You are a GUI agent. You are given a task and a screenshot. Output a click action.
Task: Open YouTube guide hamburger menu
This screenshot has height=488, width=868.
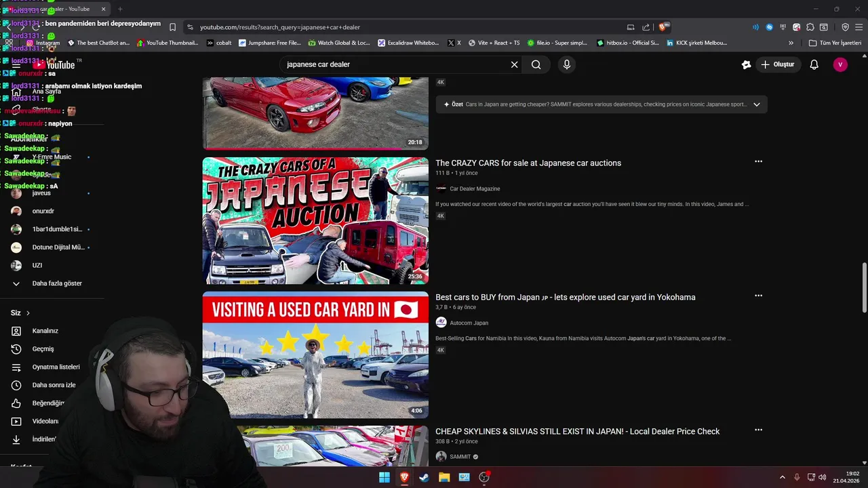tap(16, 64)
